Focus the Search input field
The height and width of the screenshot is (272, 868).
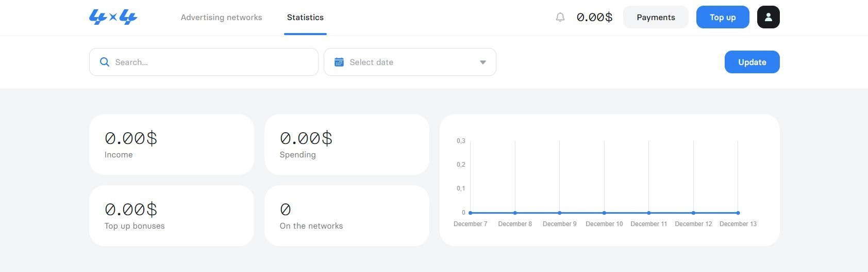pyautogui.click(x=211, y=62)
